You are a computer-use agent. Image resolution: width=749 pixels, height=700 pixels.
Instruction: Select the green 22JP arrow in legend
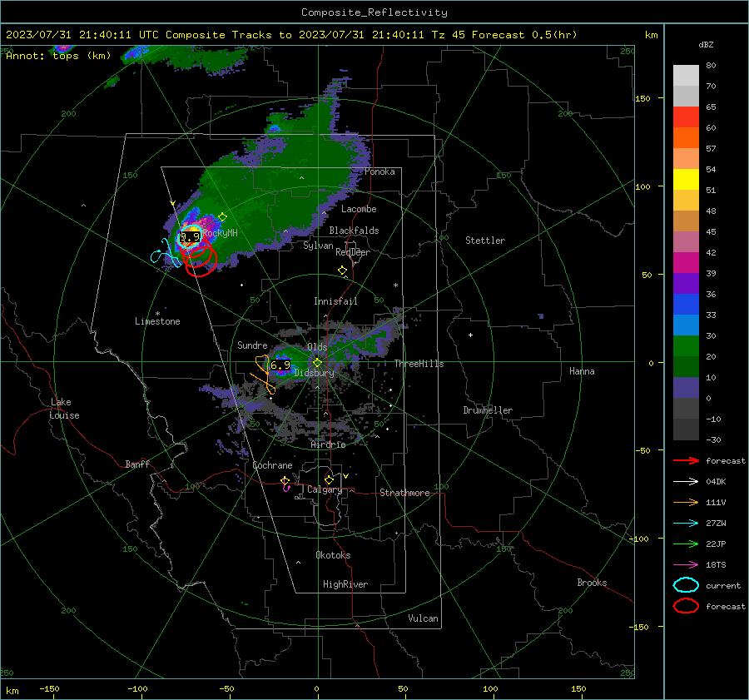pos(686,544)
